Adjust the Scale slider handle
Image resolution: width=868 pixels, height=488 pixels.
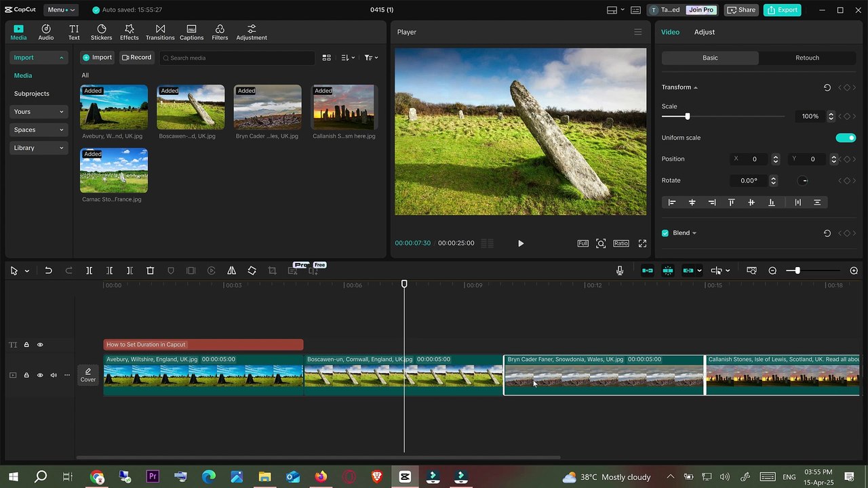click(687, 117)
